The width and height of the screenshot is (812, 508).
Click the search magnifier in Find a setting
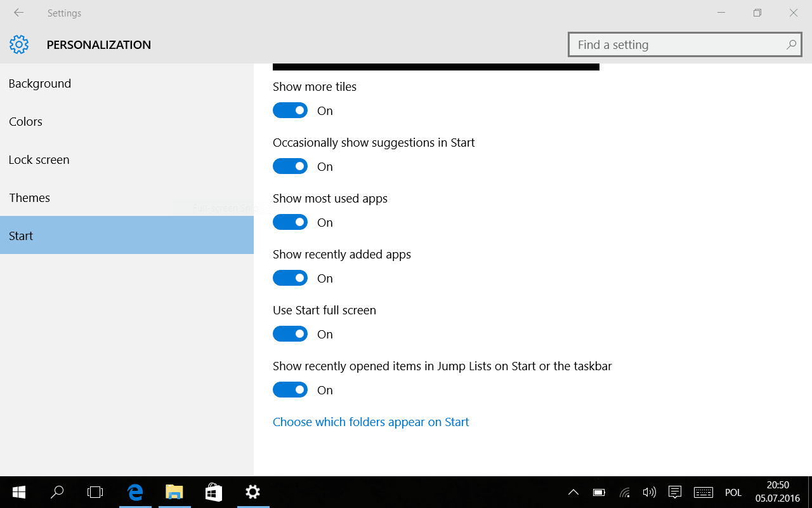click(x=791, y=45)
